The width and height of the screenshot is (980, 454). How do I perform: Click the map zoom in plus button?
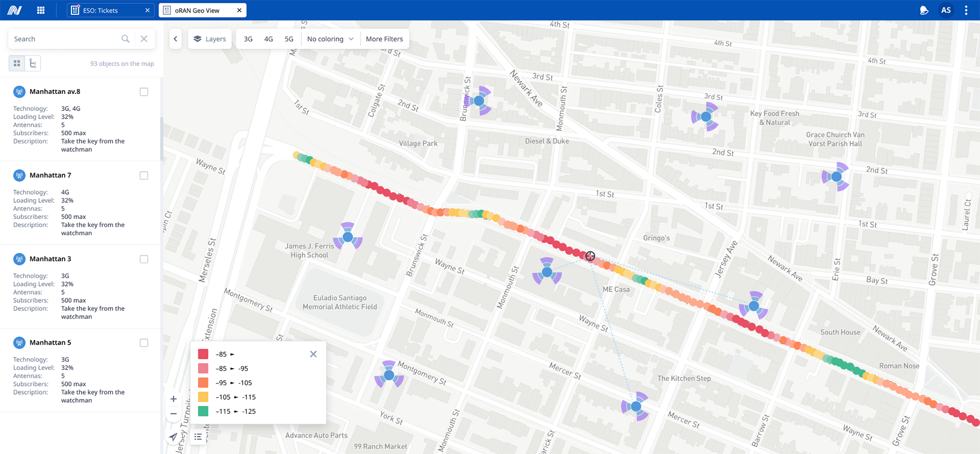click(173, 399)
